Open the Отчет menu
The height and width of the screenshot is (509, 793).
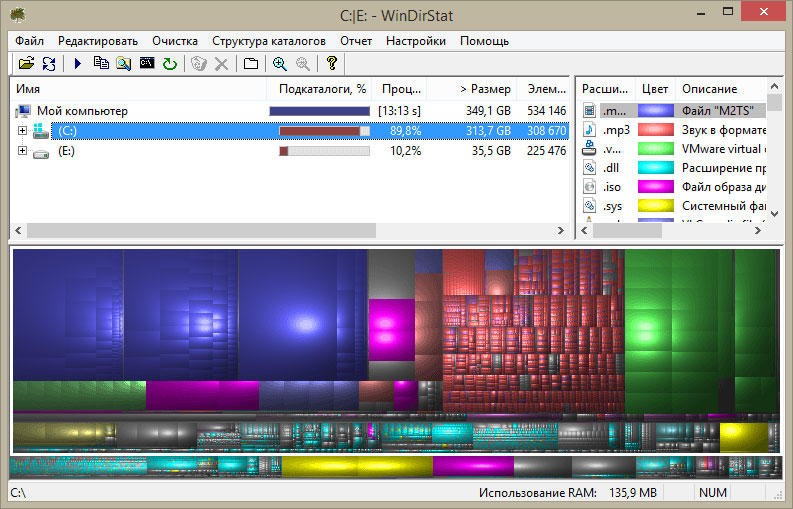click(x=356, y=41)
